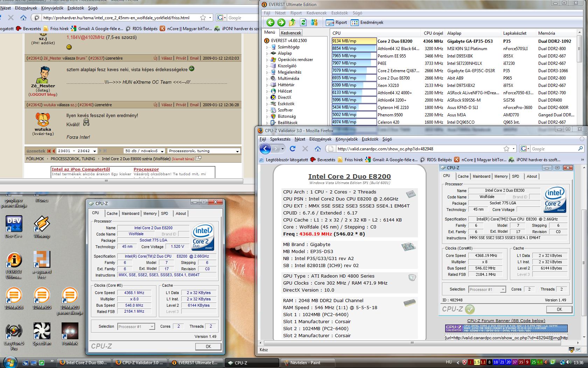This screenshot has height=368, width=588.
Task: Open Processor #1 selection dropdown in CPU-Z
Action: (x=136, y=327)
